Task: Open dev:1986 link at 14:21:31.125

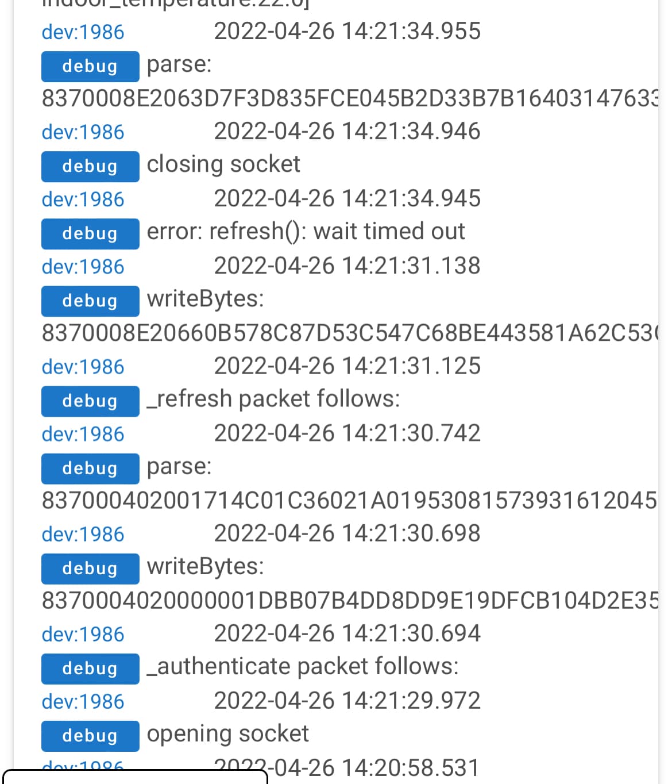Action: 83,367
